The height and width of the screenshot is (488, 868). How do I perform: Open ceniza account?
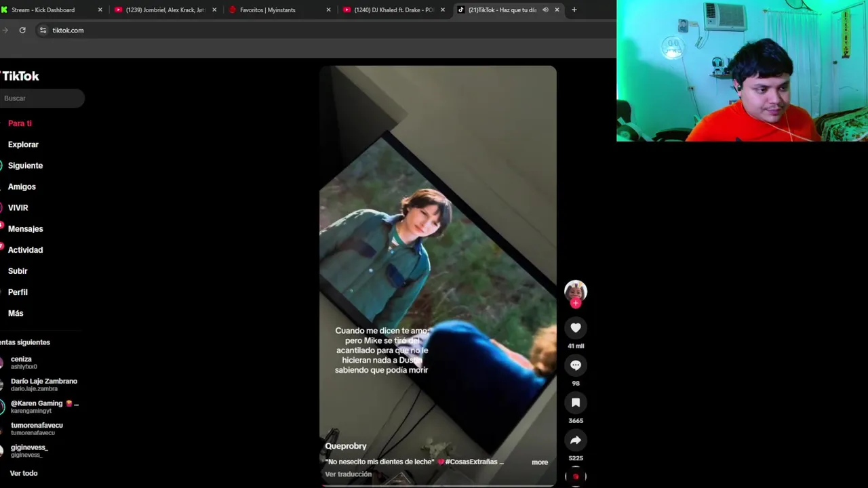tap(24, 363)
